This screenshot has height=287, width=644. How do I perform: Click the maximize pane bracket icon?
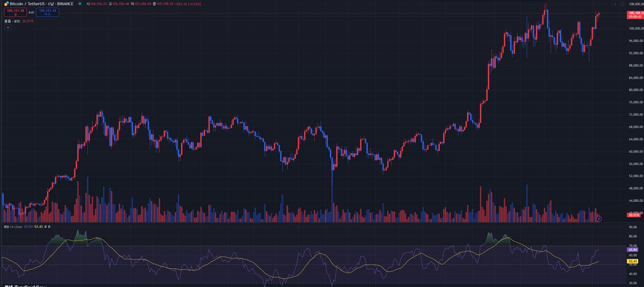(x=623, y=4)
